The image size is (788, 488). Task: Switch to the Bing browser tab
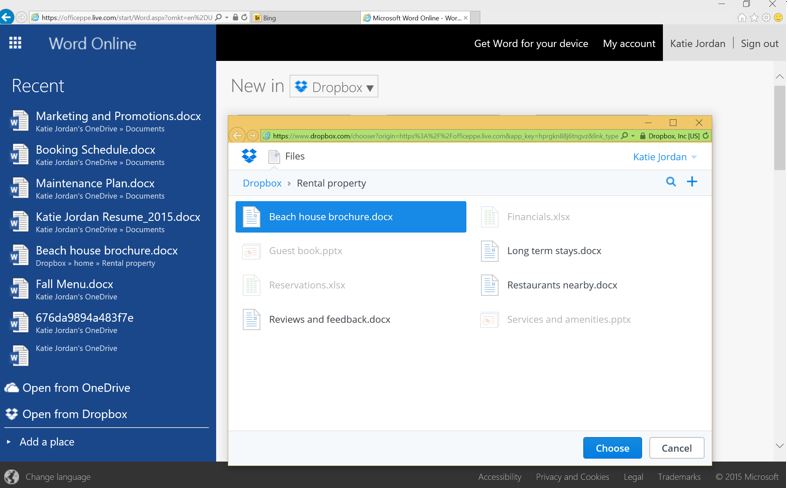[306, 18]
